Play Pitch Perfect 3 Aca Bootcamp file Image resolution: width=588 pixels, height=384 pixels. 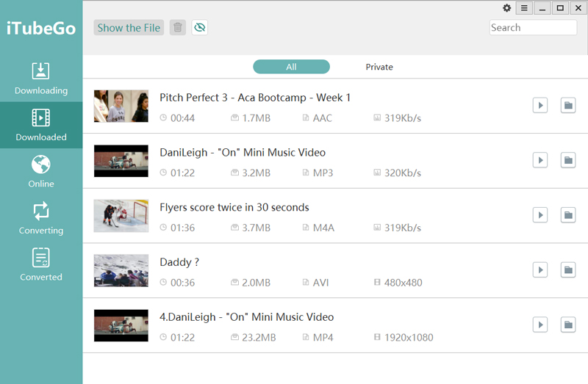pyautogui.click(x=540, y=105)
